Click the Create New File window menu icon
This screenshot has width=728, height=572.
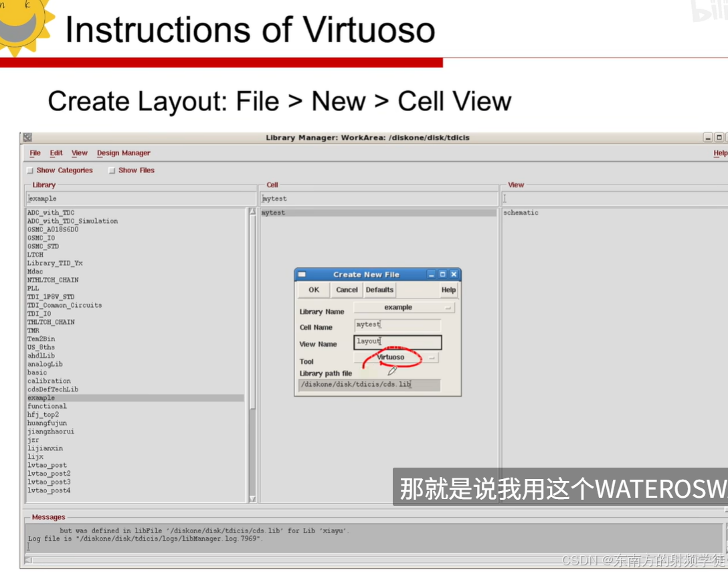(x=302, y=274)
